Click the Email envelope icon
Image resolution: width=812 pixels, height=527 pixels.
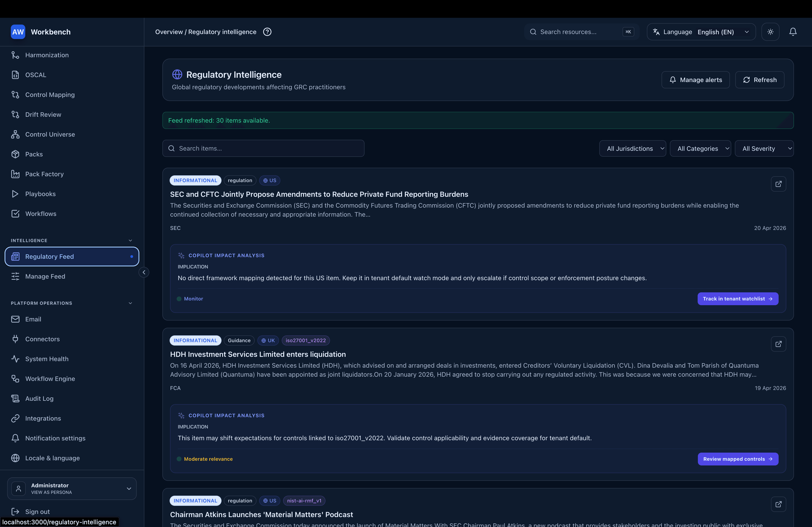(x=15, y=319)
